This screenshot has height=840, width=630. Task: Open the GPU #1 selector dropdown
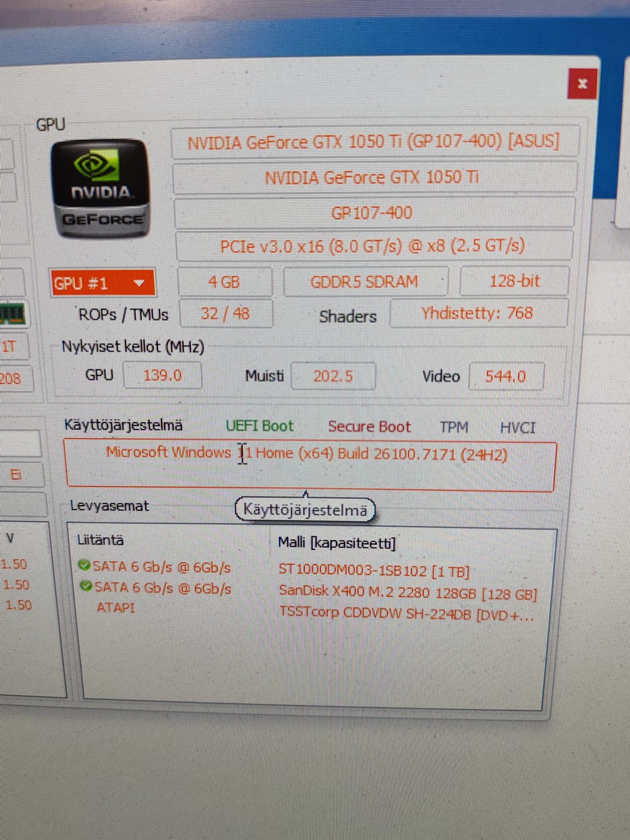[x=102, y=283]
